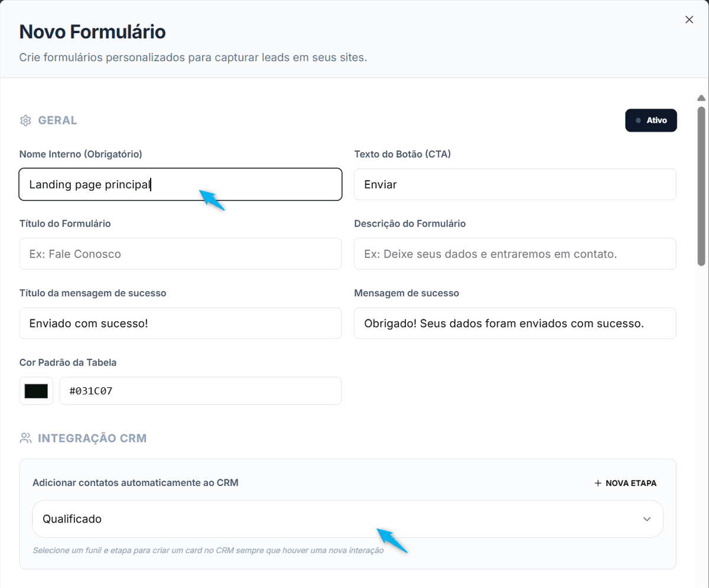Click the vertical scrollbar thumb

pyautogui.click(x=701, y=186)
